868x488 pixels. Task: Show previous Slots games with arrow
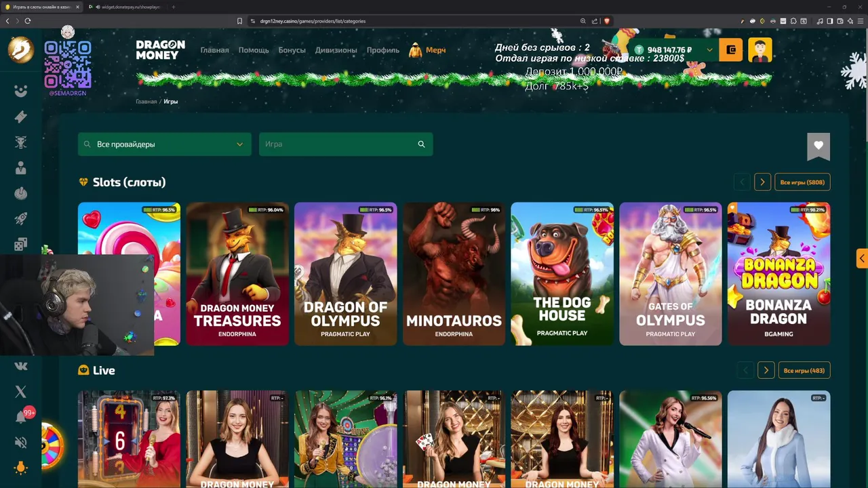[742, 182]
